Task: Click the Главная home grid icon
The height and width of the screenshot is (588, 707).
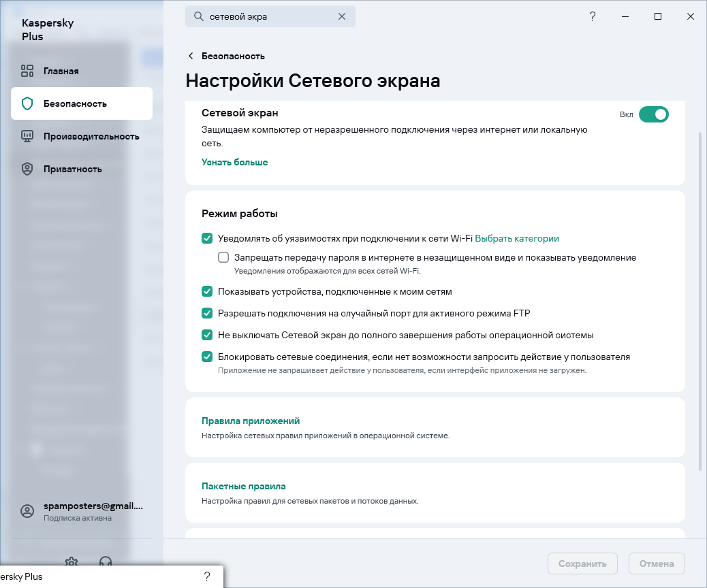Action: coord(27,71)
